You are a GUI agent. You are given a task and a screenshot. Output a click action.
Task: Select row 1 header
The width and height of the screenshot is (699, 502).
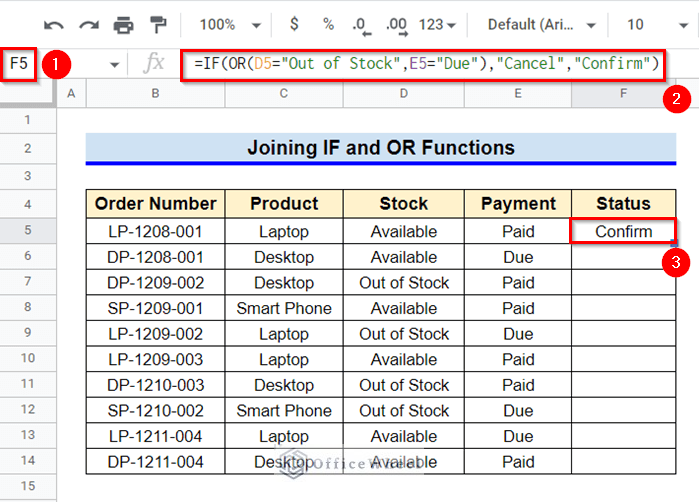click(28, 120)
